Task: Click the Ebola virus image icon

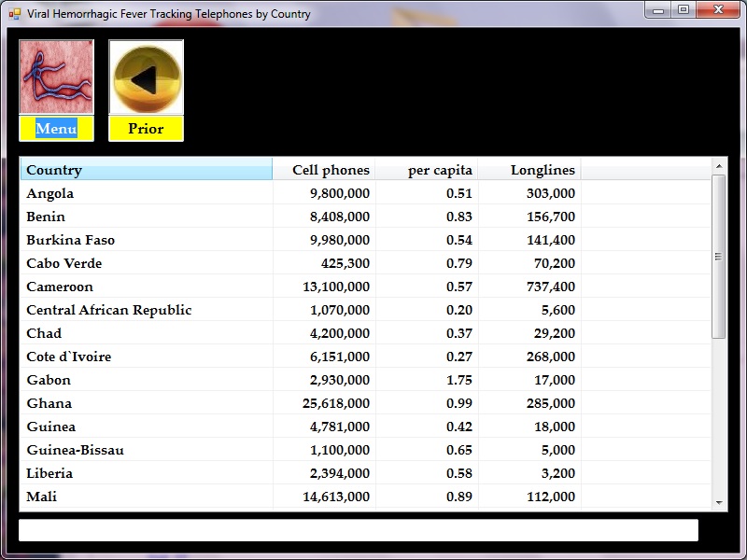Action: [56, 77]
